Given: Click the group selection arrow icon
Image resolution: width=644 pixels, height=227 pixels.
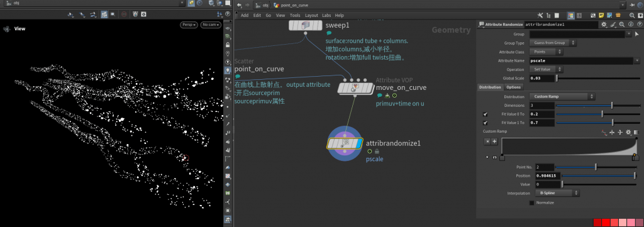Looking at the screenshot, I should pyautogui.click(x=637, y=34).
